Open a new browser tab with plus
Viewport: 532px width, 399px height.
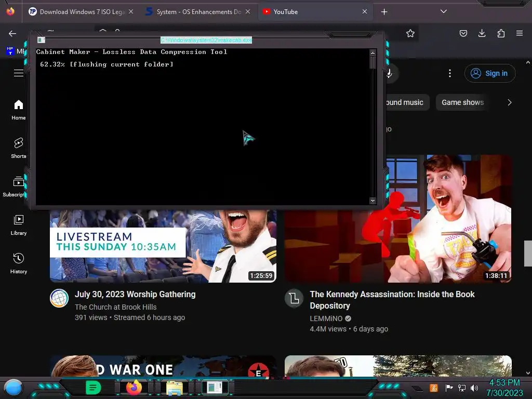click(384, 12)
